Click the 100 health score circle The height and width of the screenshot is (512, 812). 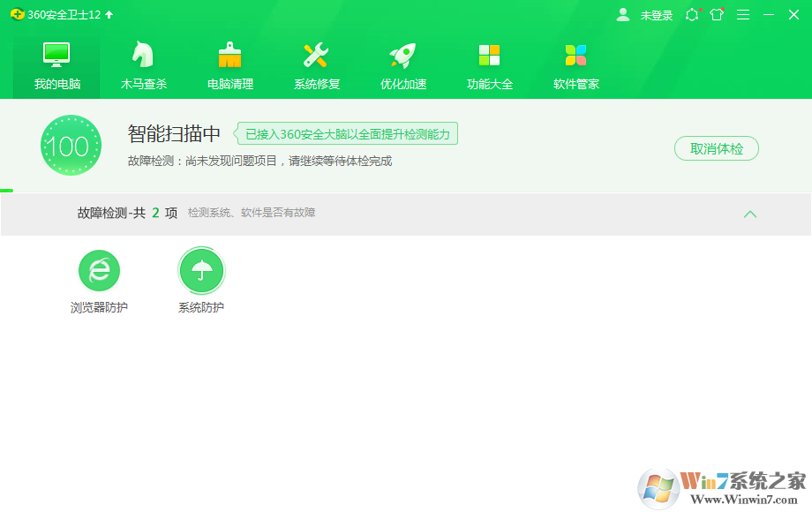(x=71, y=145)
